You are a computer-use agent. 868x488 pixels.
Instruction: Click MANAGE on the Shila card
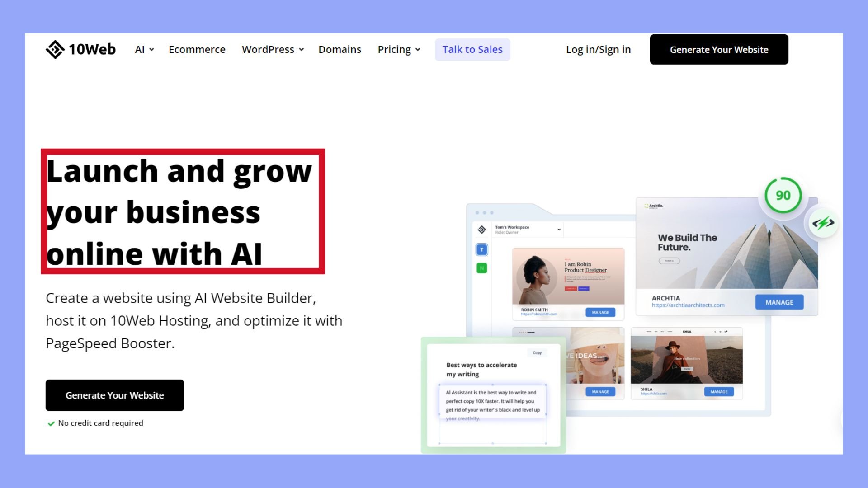(719, 392)
